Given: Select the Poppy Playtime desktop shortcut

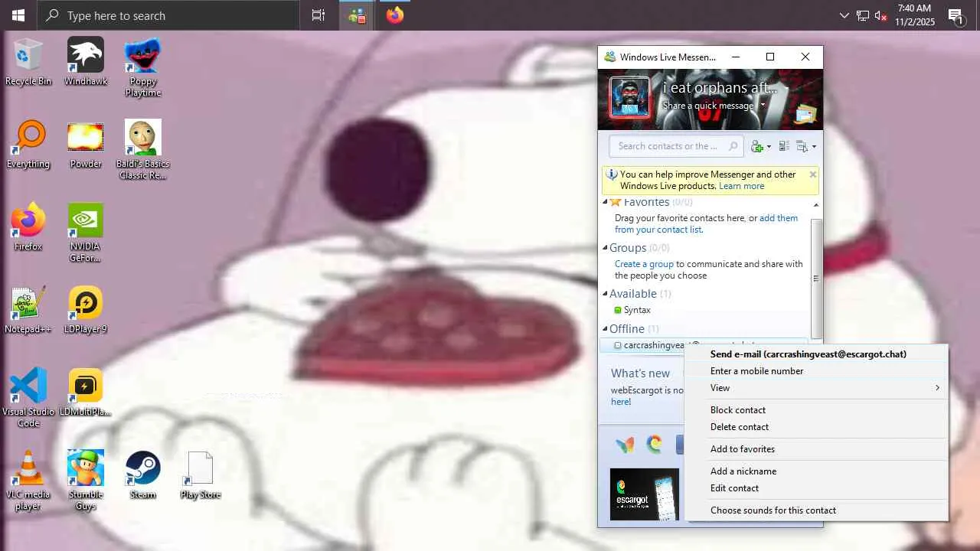Looking at the screenshot, I should (x=143, y=67).
